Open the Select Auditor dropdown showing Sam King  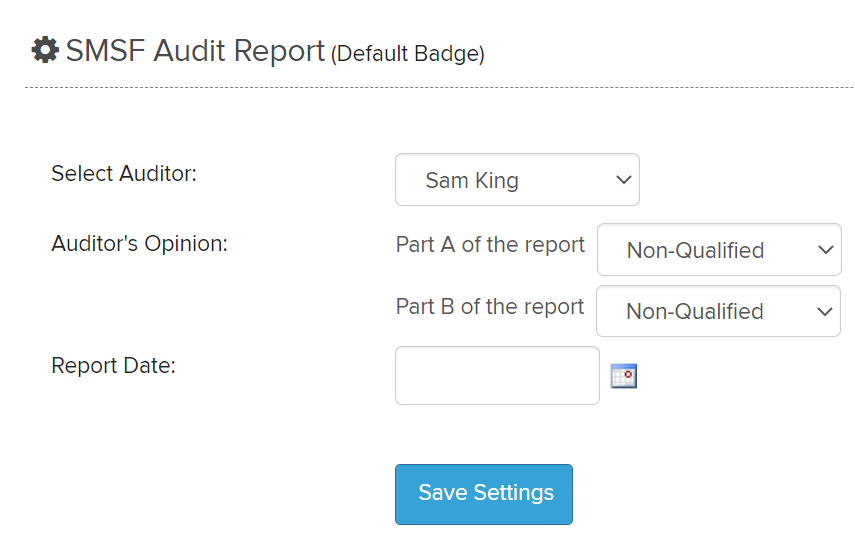pyautogui.click(x=517, y=180)
